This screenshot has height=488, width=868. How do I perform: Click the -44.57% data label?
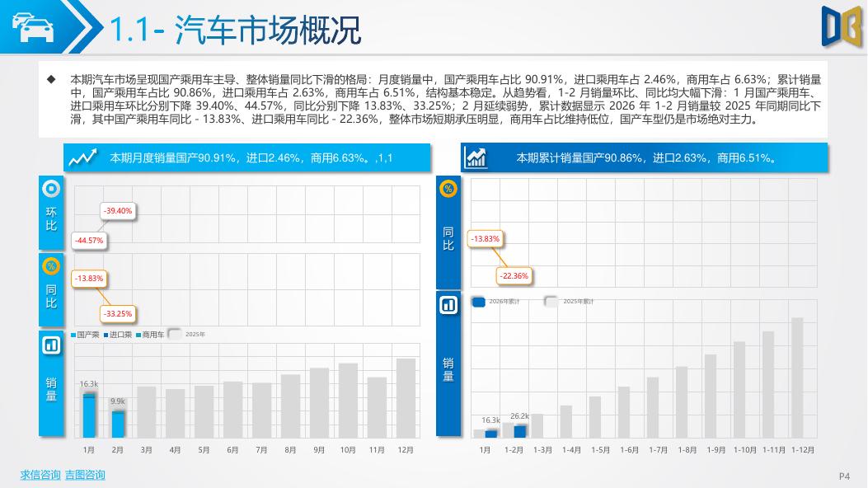[x=89, y=241]
